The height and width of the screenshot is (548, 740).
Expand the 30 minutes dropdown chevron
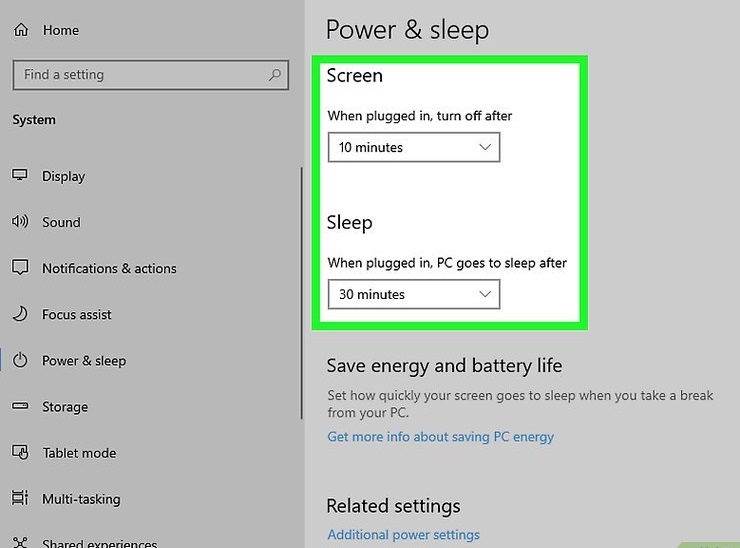[x=485, y=294]
